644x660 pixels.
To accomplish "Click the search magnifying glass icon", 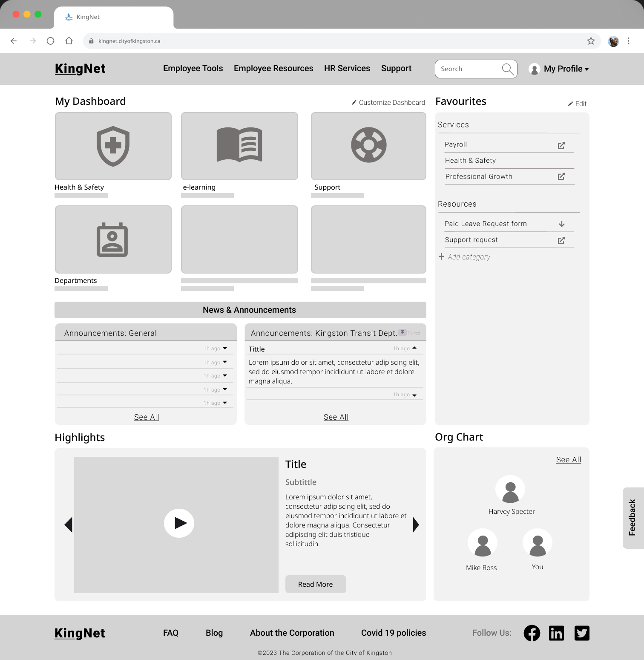I will click(x=508, y=69).
